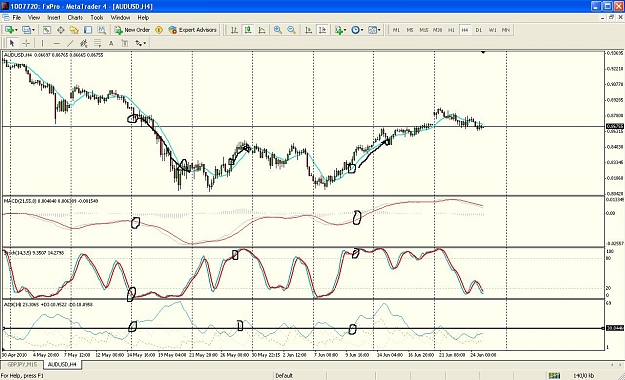
Task: Click the MDI chart window restore button
Action: [x=611, y=18]
